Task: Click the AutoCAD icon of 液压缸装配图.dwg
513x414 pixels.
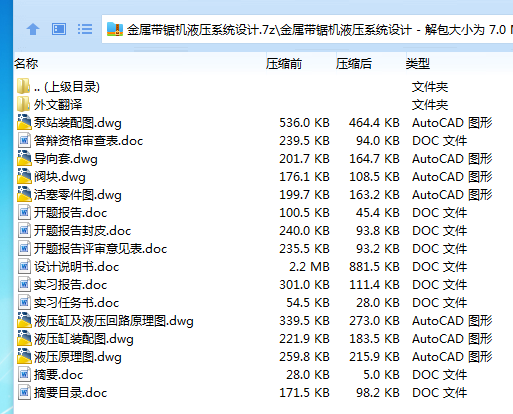Action: (24, 338)
